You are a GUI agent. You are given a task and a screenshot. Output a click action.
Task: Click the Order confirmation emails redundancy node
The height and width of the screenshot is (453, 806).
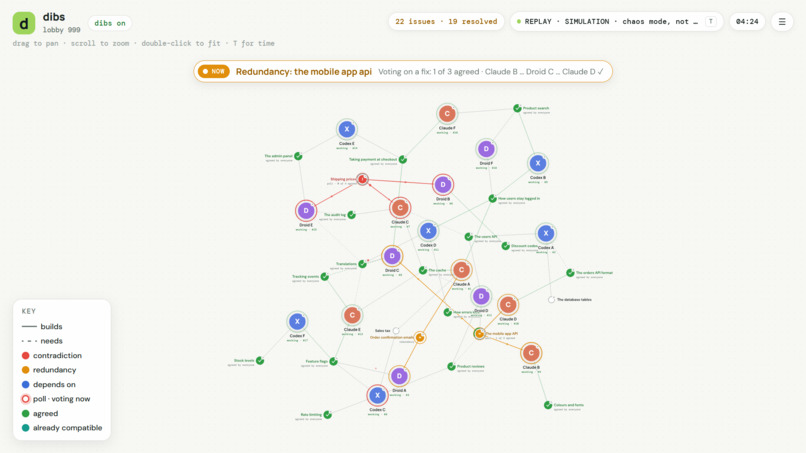tap(420, 337)
